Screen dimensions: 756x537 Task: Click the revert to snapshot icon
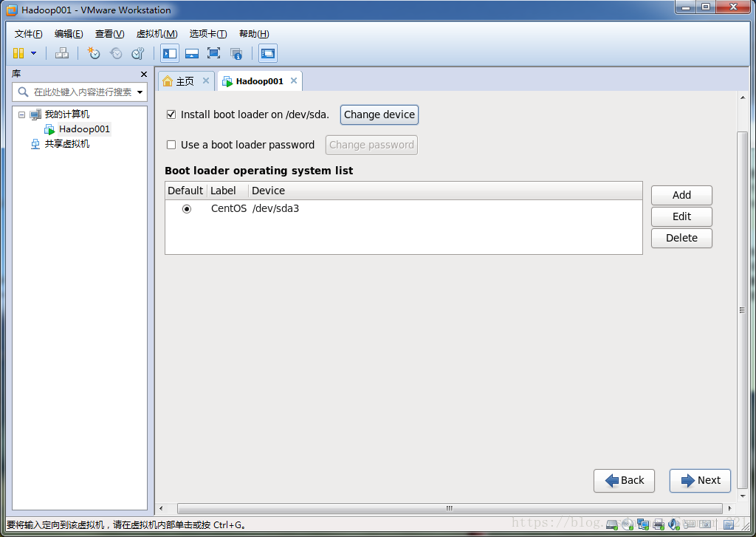click(x=116, y=53)
